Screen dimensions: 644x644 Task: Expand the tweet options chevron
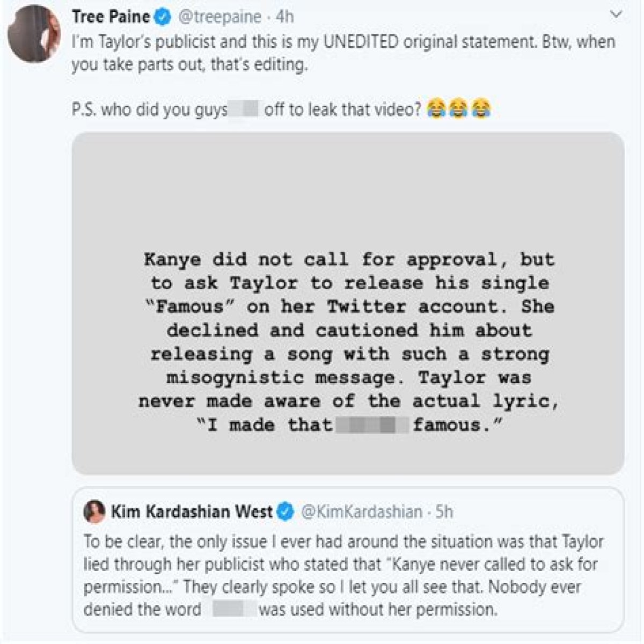coord(617,16)
